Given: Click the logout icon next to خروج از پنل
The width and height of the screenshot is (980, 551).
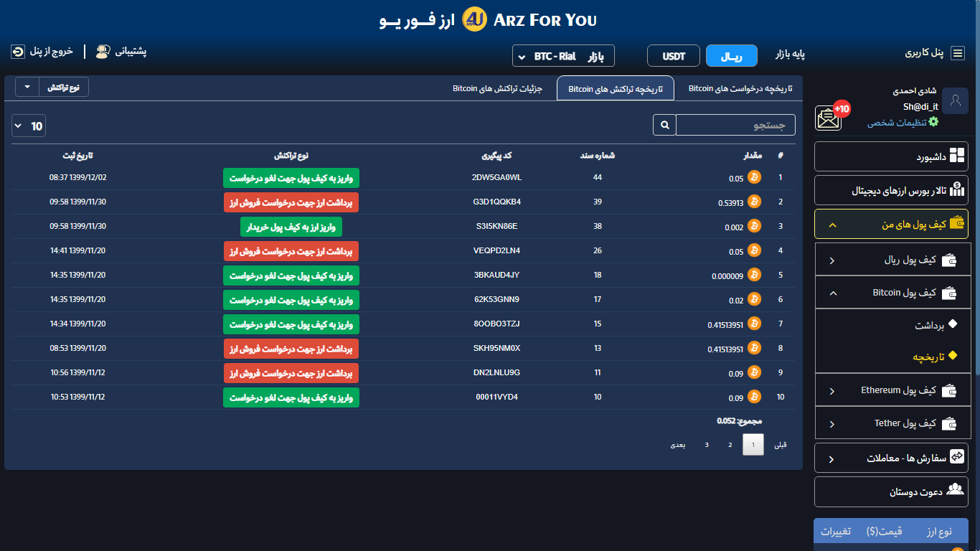Looking at the screenshot, I should (x=18, y=52).
